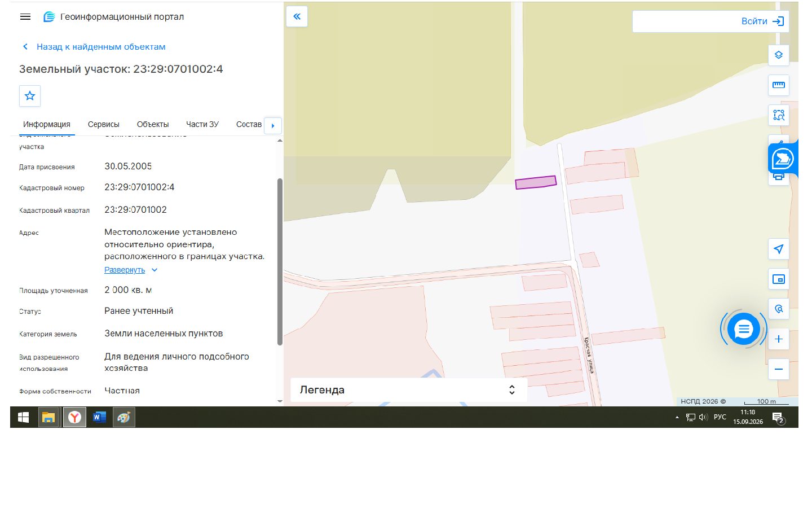This screenshot has height=508, width=812.
Task: Open the hamburger main menu
Action: [25, 17]
